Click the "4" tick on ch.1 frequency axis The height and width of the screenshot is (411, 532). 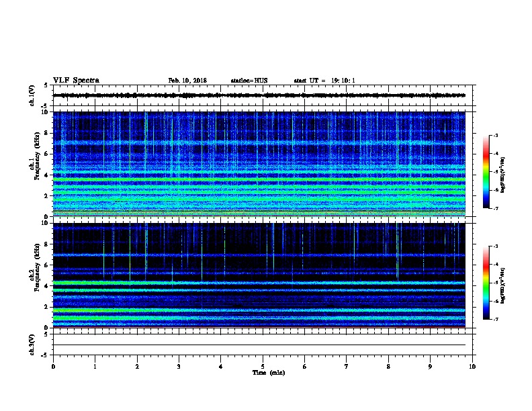[46, 175]
